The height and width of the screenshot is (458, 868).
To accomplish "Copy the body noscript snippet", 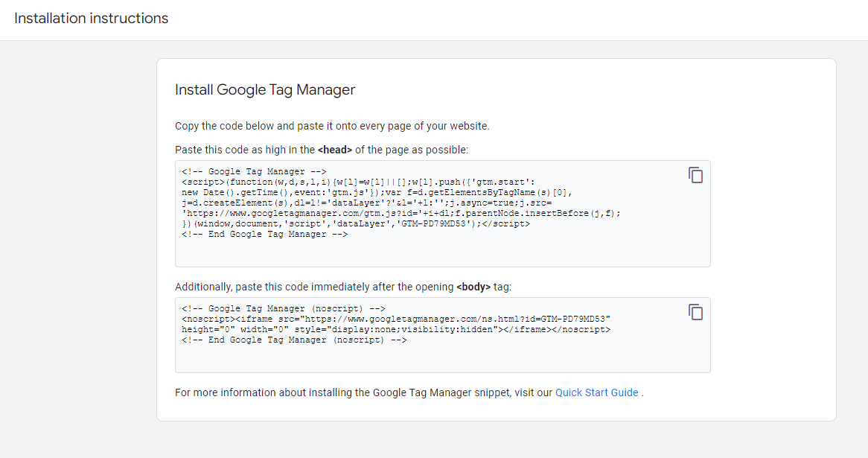I will [695, 312].
